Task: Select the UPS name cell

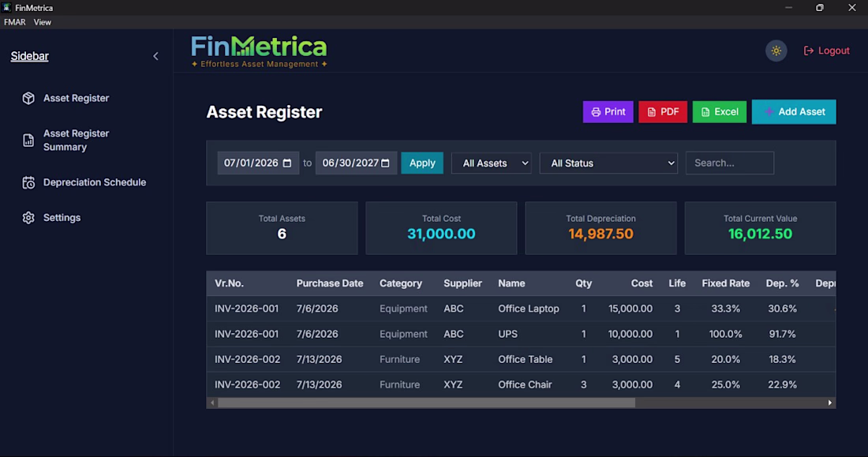Action: coord(507,334)
